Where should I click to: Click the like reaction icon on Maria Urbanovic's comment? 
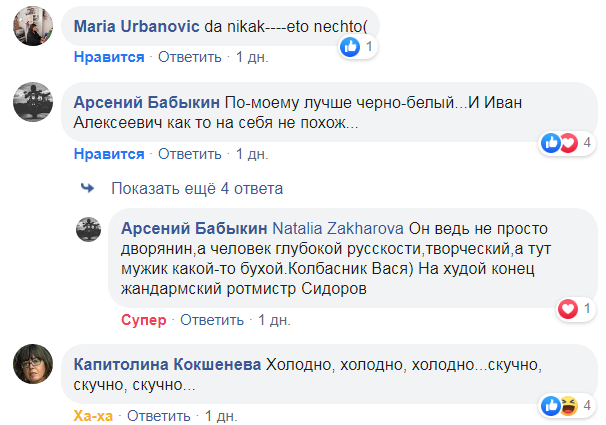click(x=350, y=46)
